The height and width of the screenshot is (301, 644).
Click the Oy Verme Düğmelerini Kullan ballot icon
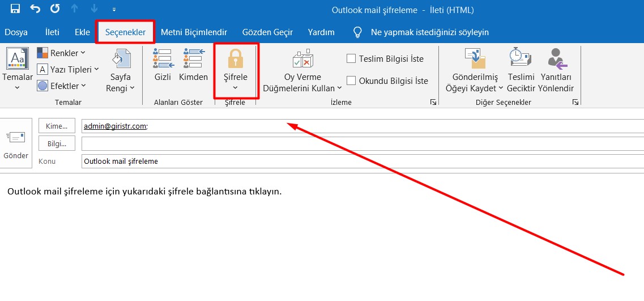(303, 58)
